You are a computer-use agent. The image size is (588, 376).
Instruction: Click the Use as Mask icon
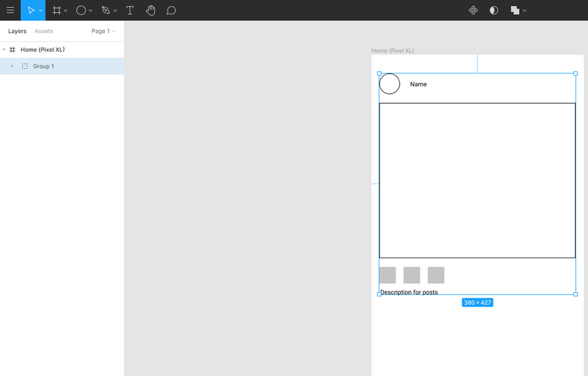pyautogui.click(x=494, y=10)
